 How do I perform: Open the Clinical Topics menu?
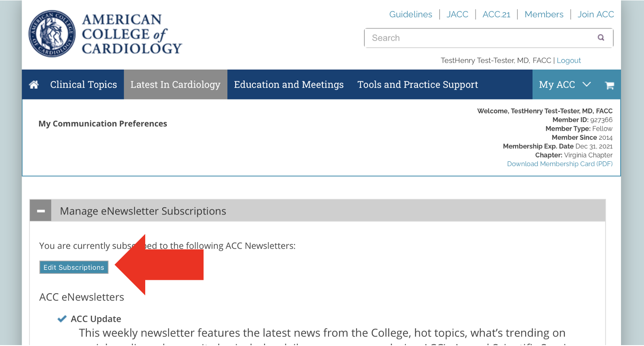pyautogui.click(x=83, y=85)
